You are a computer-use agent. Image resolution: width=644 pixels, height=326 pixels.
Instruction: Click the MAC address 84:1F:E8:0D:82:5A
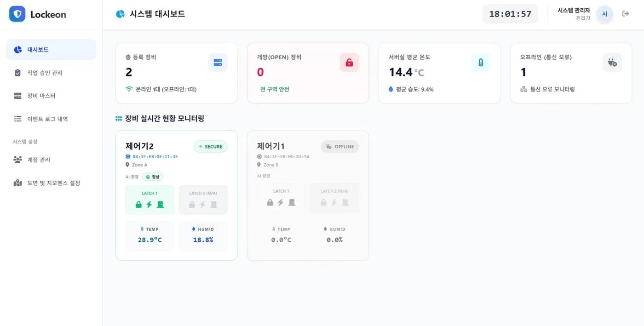coord(287,157)
